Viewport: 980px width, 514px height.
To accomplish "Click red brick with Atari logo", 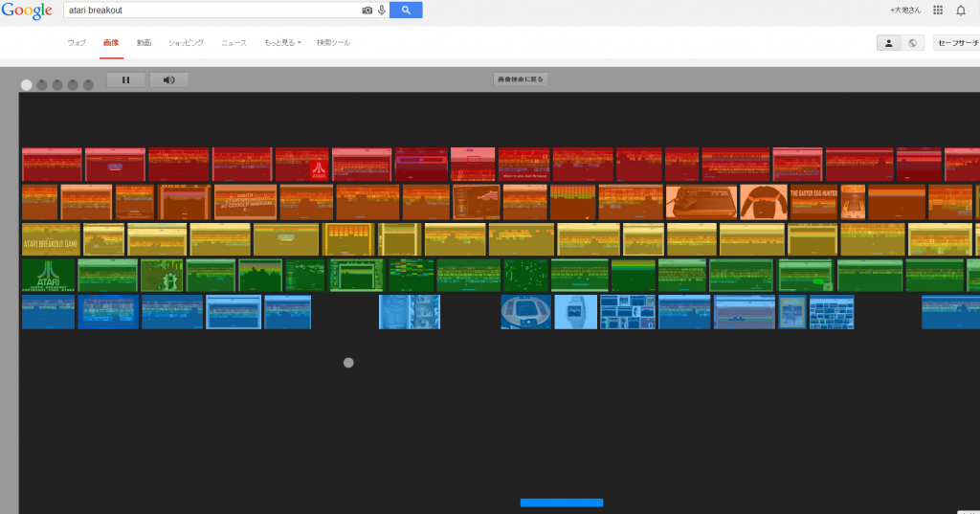I will tap(301, 165).
